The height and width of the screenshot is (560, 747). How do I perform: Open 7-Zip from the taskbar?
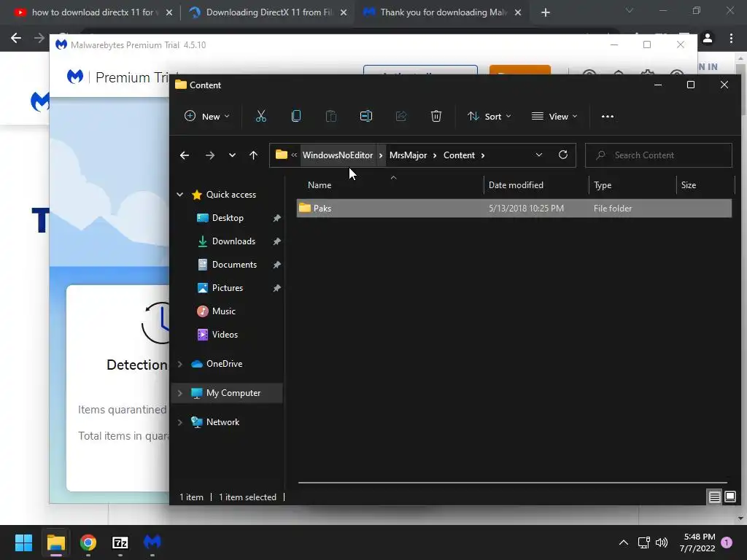tap(120, 542)
